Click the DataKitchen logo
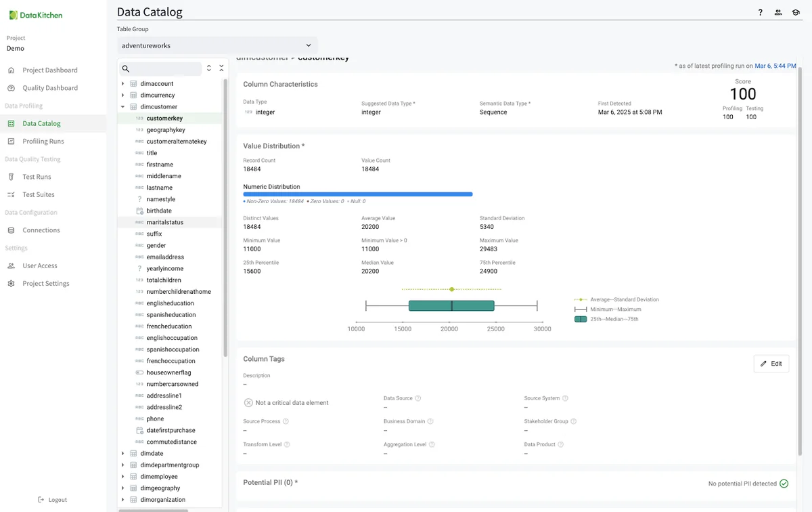The height and width of the screenshot is (512, 812). click(36, 15)
